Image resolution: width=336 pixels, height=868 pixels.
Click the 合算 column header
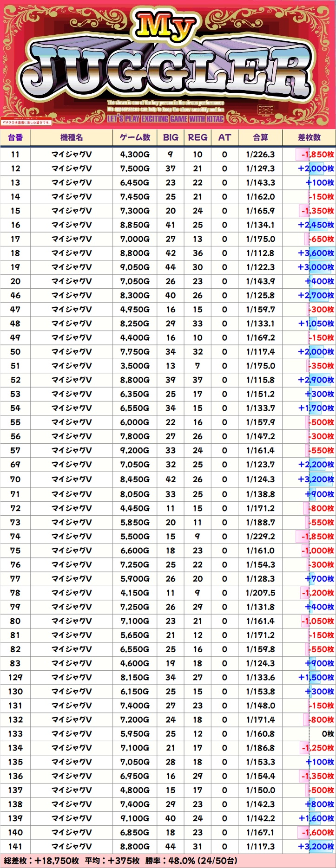tap(260, 137)
